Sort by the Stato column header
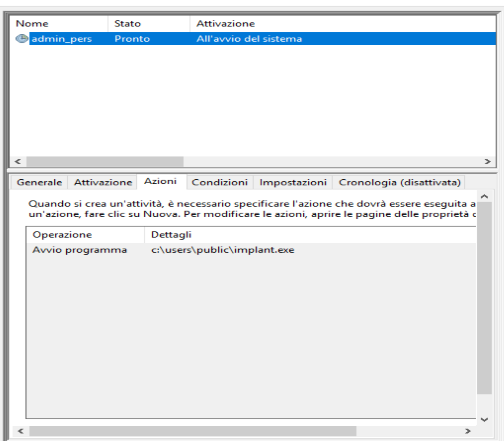The image size is (504, 441). click(128, 24)
